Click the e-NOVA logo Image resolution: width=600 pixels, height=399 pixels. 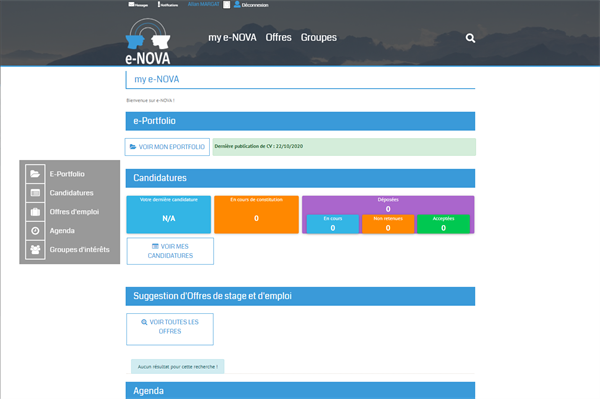coord(148,41)
